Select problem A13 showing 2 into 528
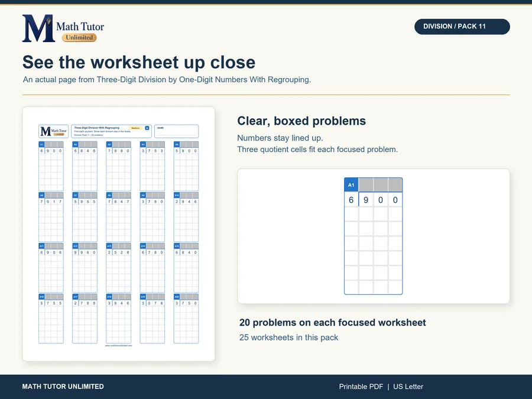The image size is (532, 399). [118, 268]
